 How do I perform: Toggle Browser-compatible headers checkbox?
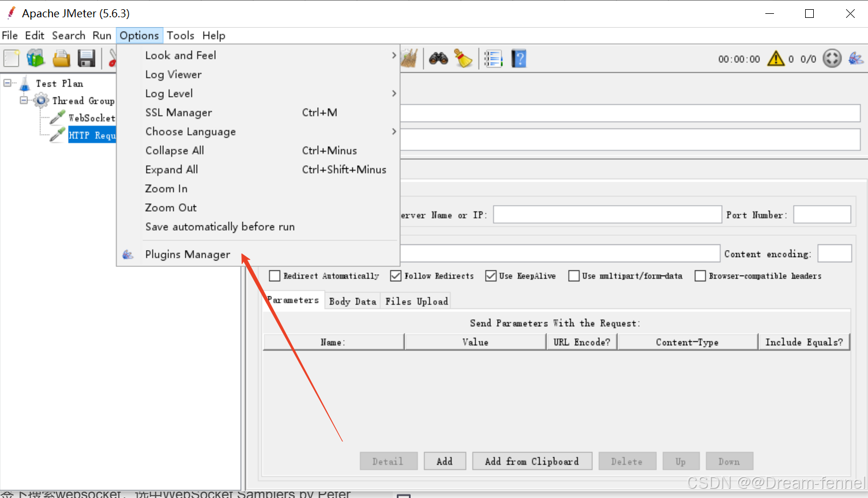(700, 276)
